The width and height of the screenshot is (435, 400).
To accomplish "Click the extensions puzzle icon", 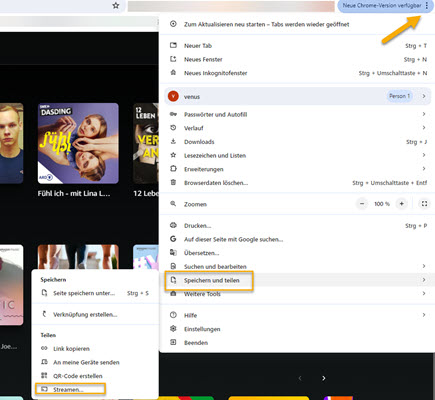I will coord(173,169).
